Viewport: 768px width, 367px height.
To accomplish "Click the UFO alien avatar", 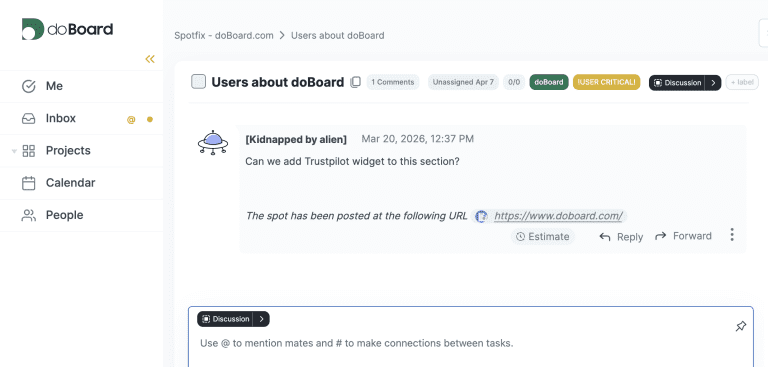I will coord(213,143).
